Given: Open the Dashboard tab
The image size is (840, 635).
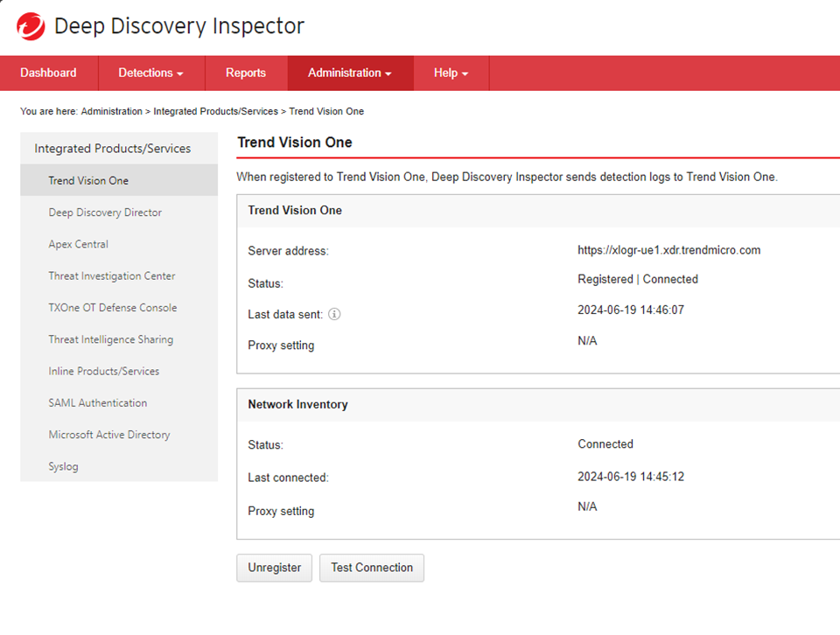Looking at the screenshot, I should pos(48,73).
